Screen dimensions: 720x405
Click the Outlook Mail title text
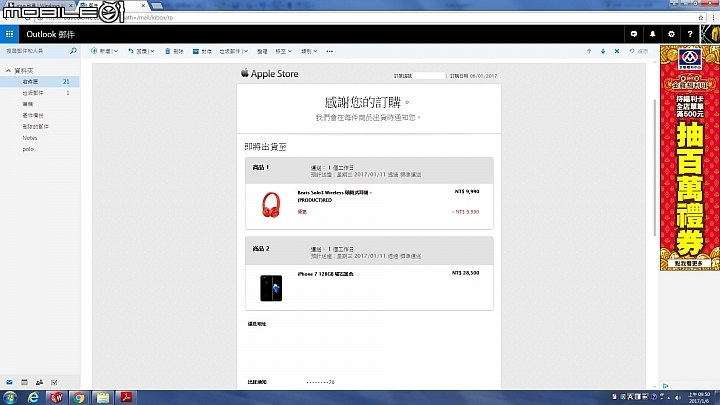click(50, 34)
